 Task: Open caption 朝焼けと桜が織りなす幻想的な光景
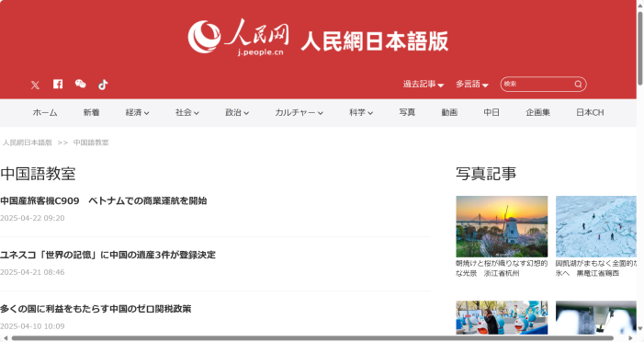(x=502, y=268)
